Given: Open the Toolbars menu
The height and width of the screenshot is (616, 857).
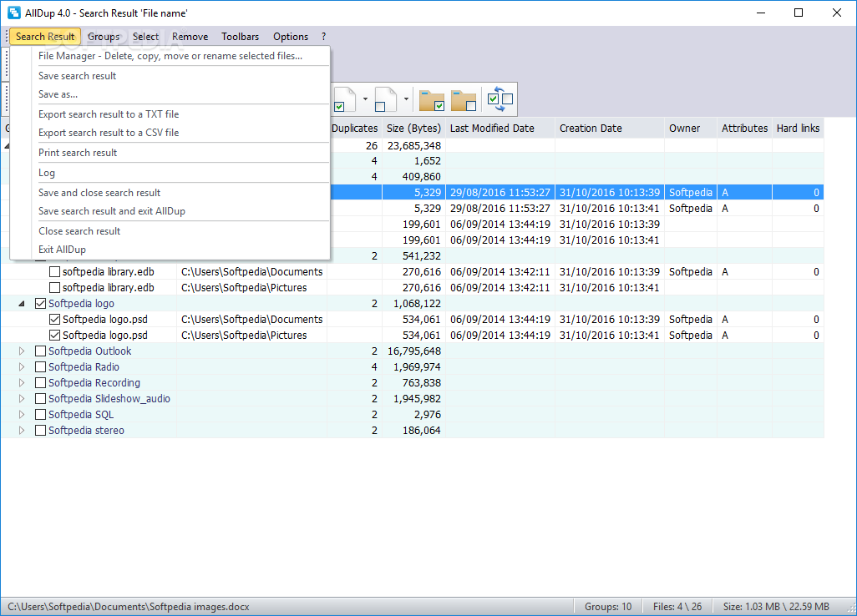Looking at the screenshot, I should 240,37.
